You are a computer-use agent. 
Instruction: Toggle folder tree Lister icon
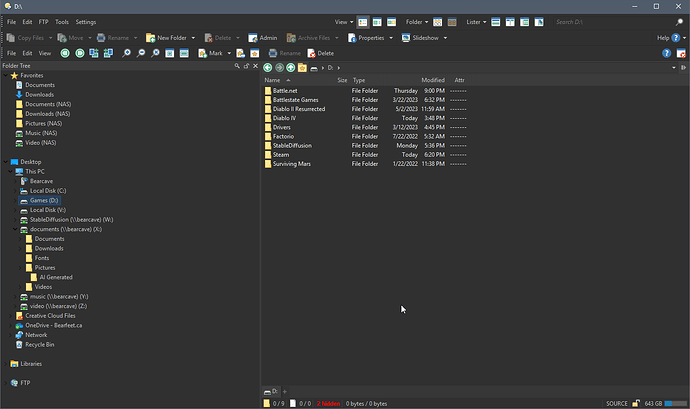[525, 22]
